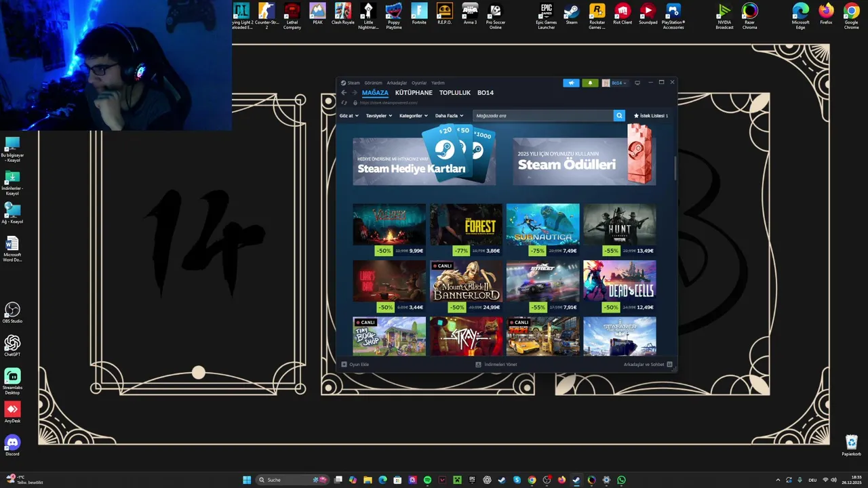
Task: Open the Mount & Blade II Bannerlord thumbnail
Action: pos(466,281)
